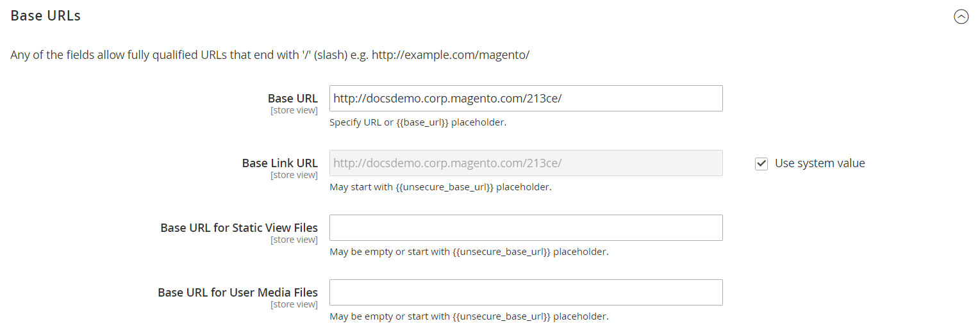Focus the Base URL text field
This screenshot has width=980, height=335.
pos(526,99)
